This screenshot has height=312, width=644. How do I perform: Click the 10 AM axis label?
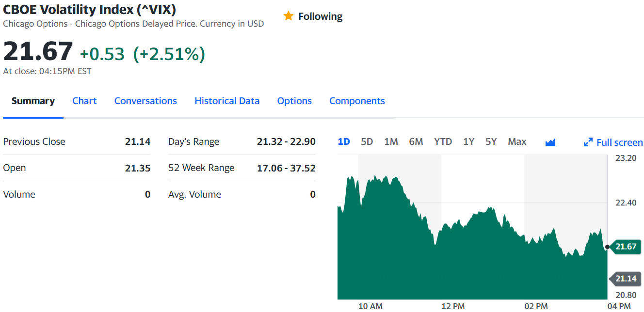click(370, 306)
